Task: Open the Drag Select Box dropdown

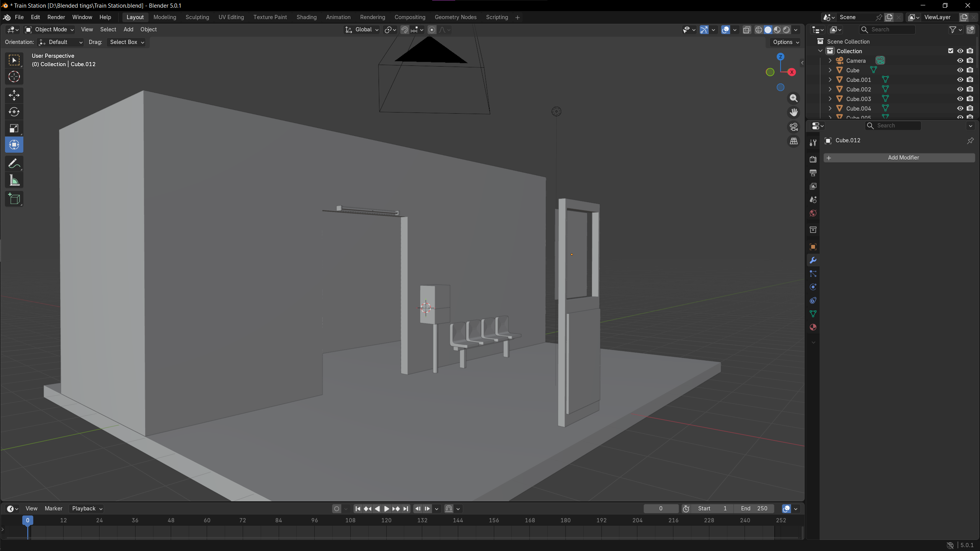Action: 127,42
